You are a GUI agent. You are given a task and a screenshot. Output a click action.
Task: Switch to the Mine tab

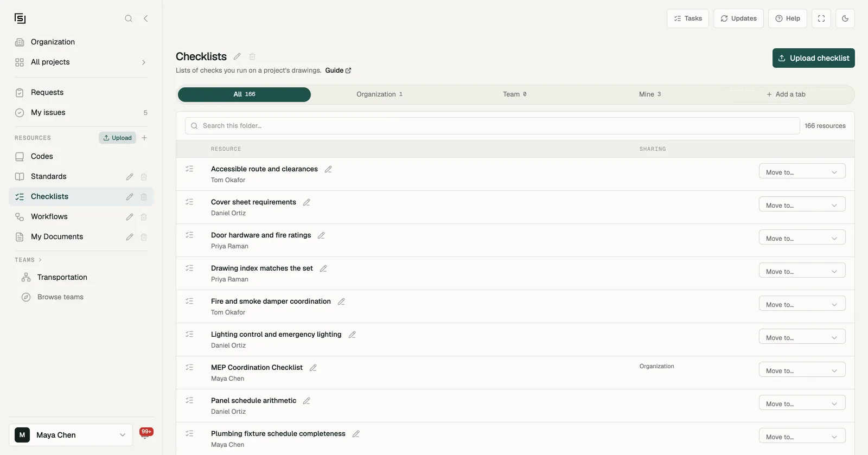pos(650,94)
